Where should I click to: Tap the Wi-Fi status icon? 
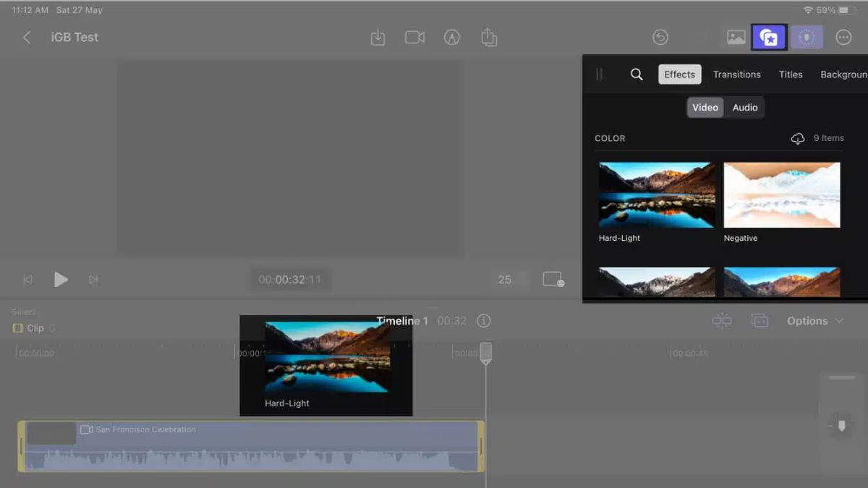pos(808,10)
